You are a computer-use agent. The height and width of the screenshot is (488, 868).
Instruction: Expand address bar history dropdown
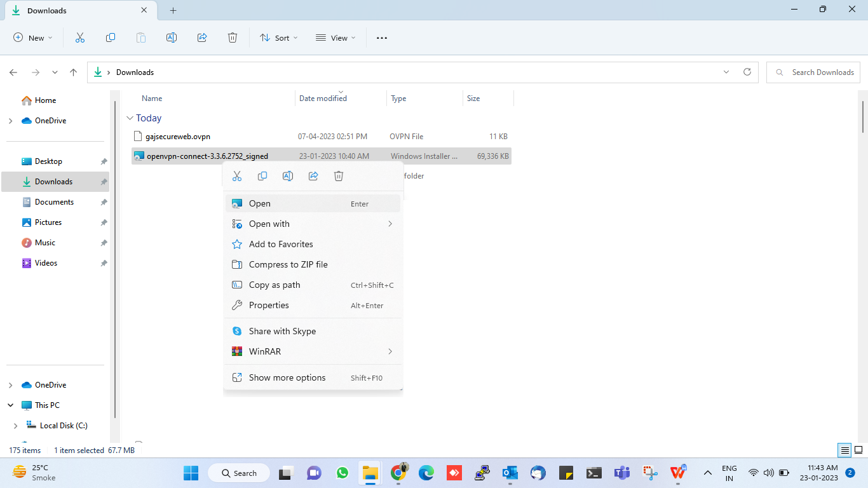click(726, 72)
